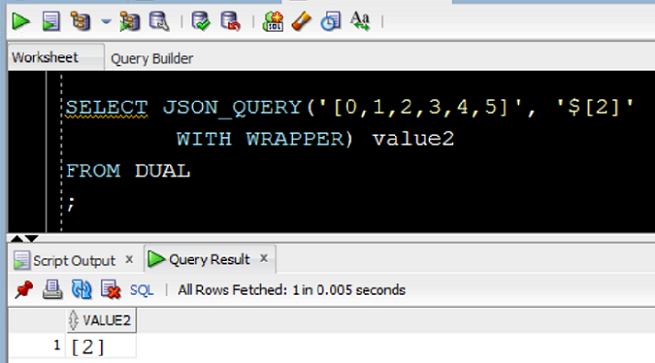Refresh the query result

(x=81, y=289)
